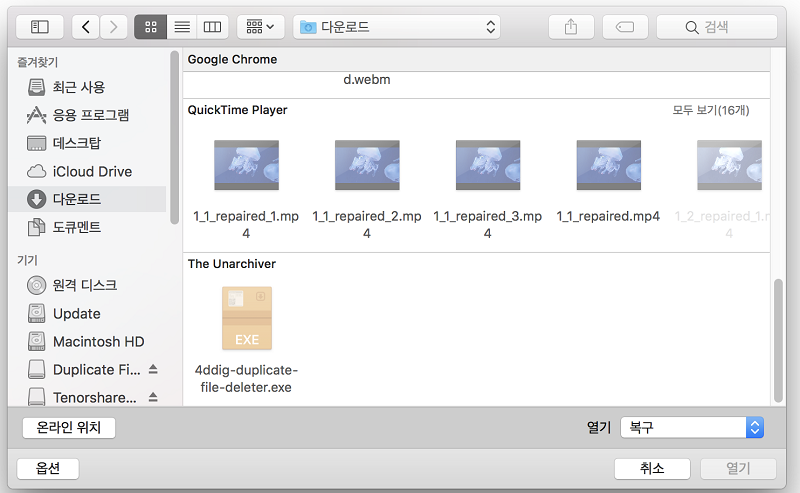
Task: Open the item arrangement dropdown
Action: (x=261, y=27)
